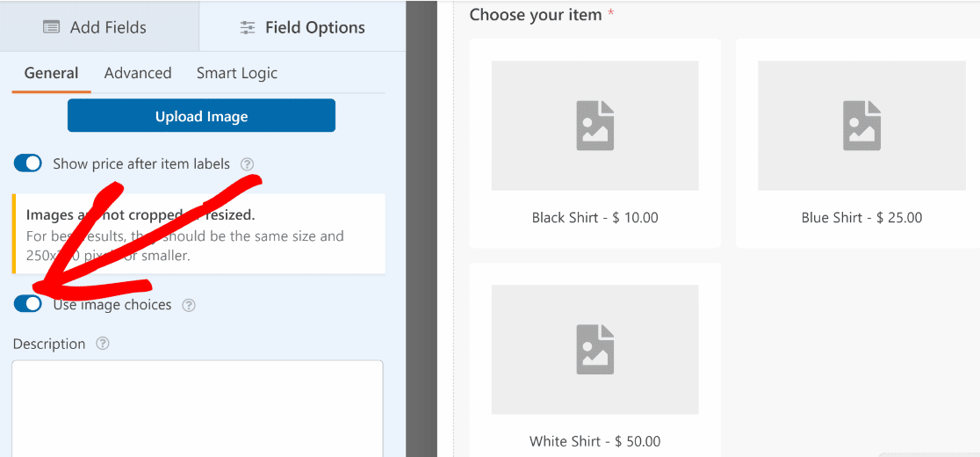Select the Black Shirt - $ 10.00 choice
The image size is (980, 457).
(x=595, y=143)
